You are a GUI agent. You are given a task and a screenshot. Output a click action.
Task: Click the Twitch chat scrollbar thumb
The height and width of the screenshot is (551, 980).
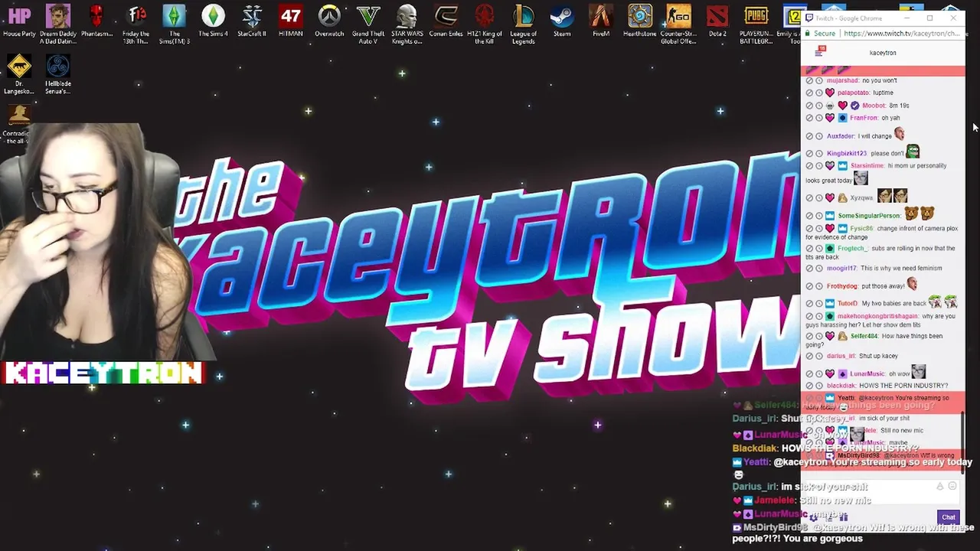[962, 442]
